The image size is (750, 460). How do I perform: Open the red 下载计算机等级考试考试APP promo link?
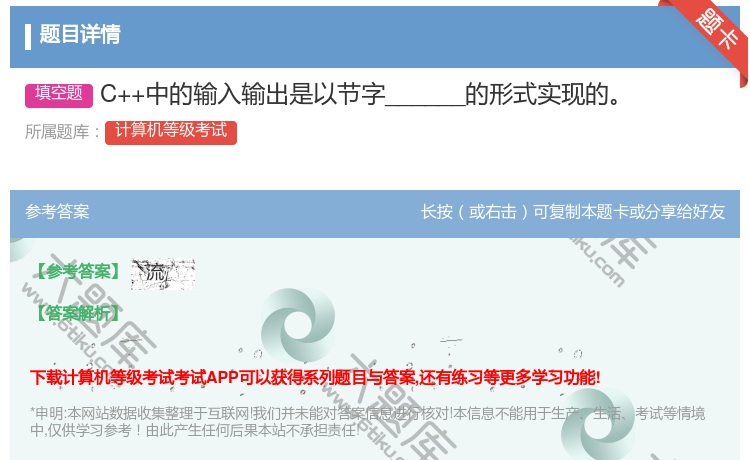315,378
